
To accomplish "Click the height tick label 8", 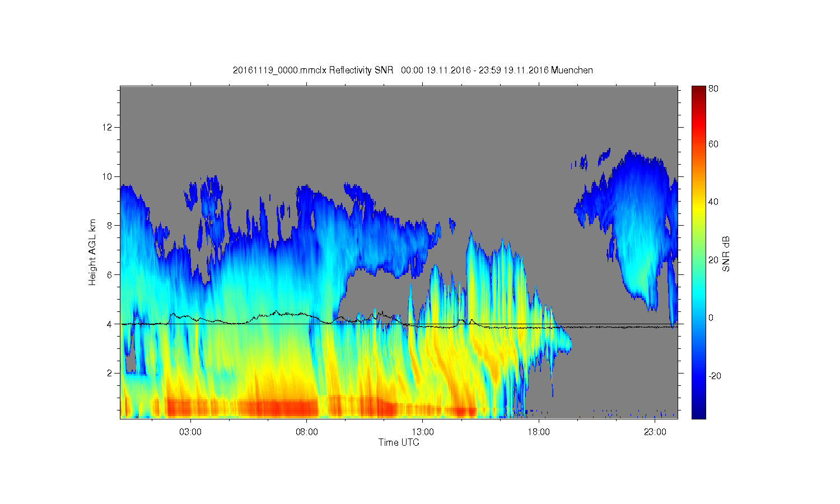I will tap(110, 226).
